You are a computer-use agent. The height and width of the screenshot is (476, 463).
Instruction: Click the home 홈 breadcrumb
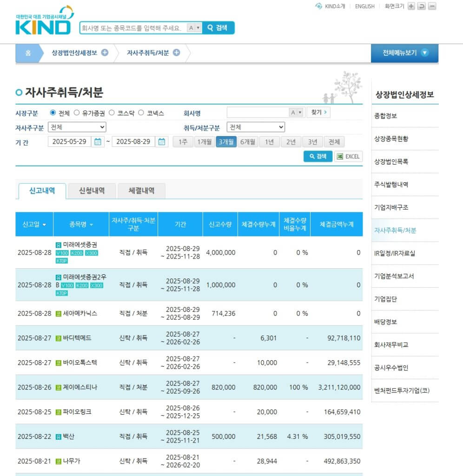(x=27, y=53)
